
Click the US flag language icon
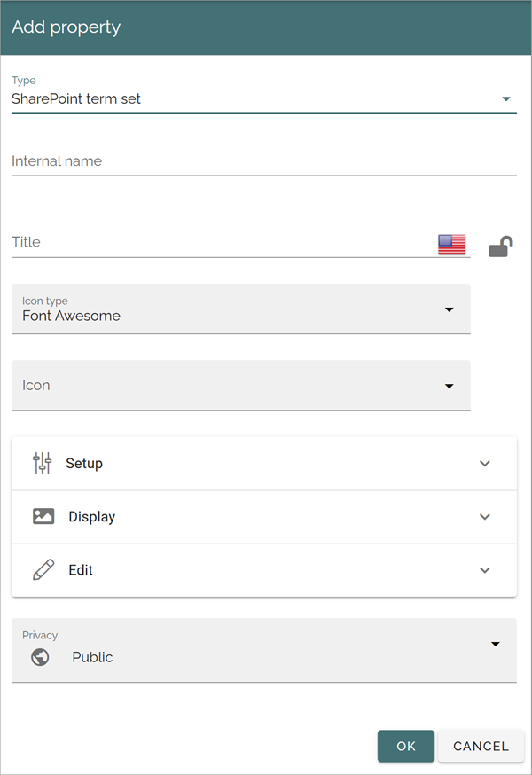451,245
